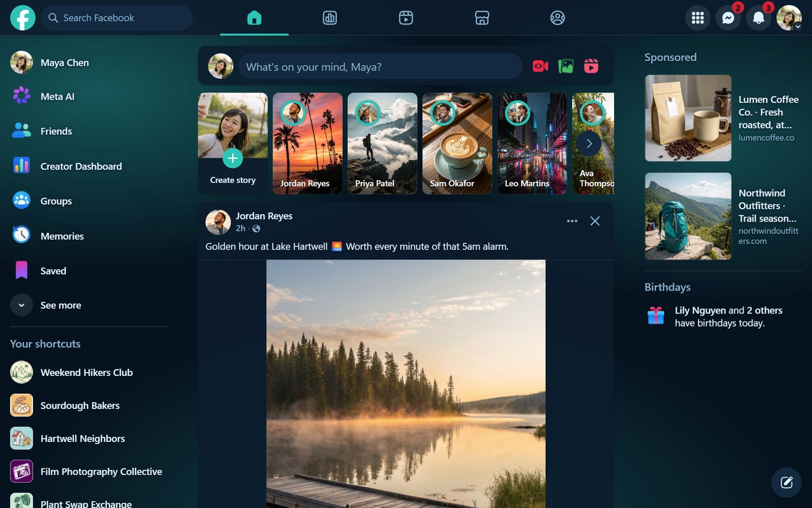Click the new message compose icon
812x508 pixels.
[787, 483]
